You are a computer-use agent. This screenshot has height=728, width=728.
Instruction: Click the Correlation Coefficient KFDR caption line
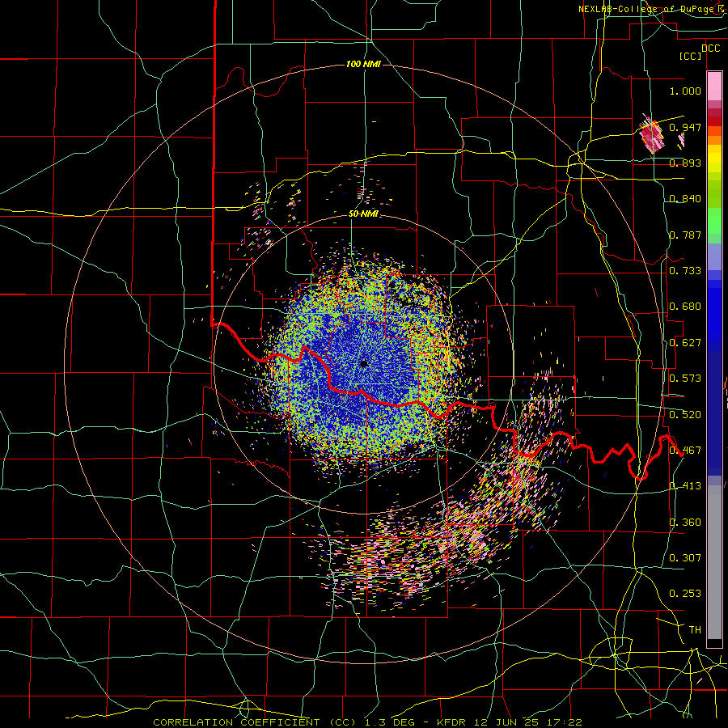[x=368, y=722]
